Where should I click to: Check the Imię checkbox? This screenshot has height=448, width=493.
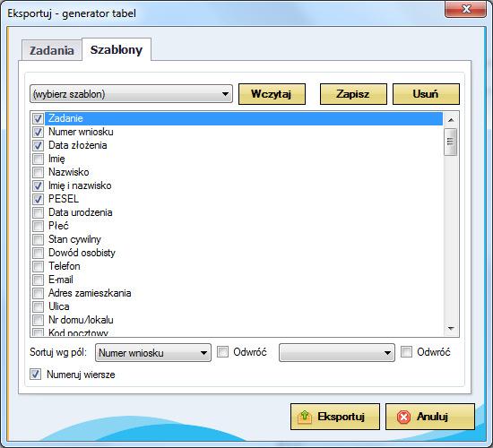(38, 159)
